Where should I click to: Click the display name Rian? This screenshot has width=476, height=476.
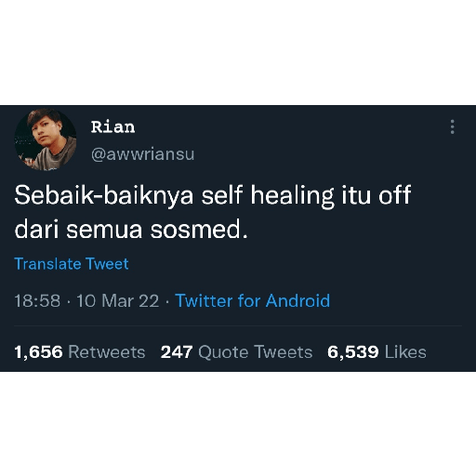point(112,126)
